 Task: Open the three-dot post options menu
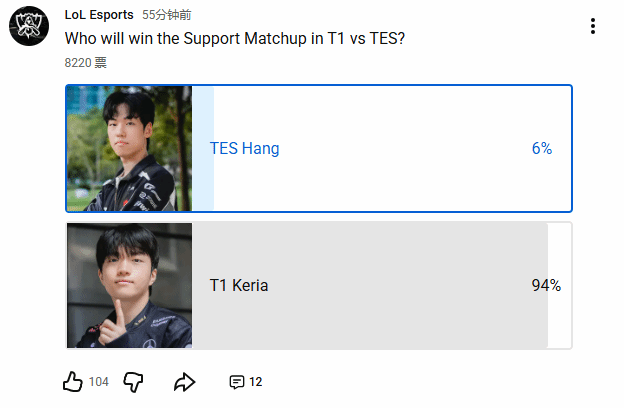pyautogui.click(x=593, y=27)
